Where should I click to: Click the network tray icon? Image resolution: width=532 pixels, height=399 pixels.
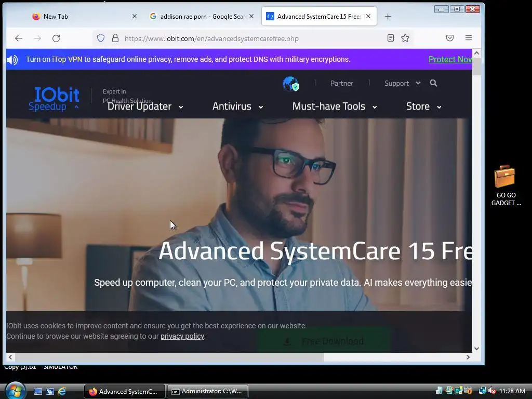click(482, 391)
